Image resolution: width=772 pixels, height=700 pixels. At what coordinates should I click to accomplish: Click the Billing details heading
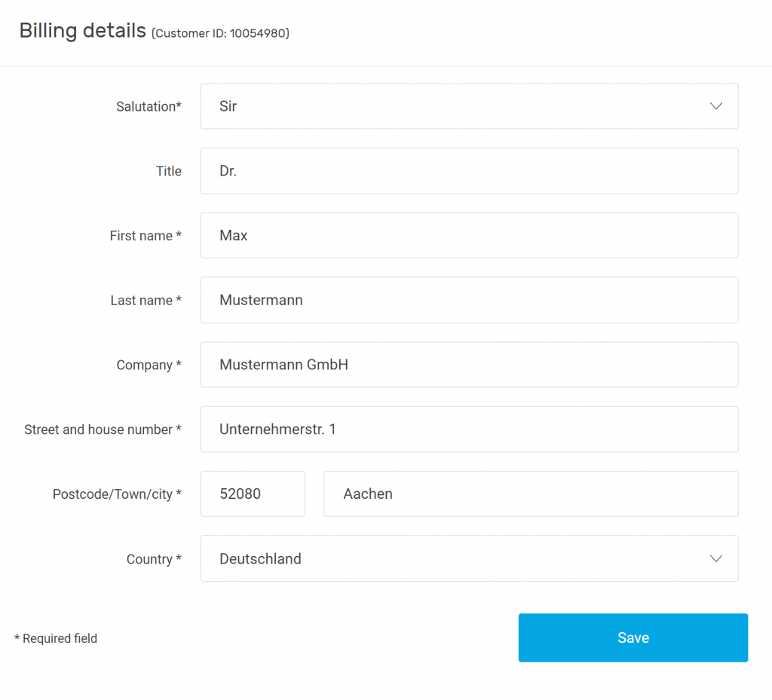83,31
